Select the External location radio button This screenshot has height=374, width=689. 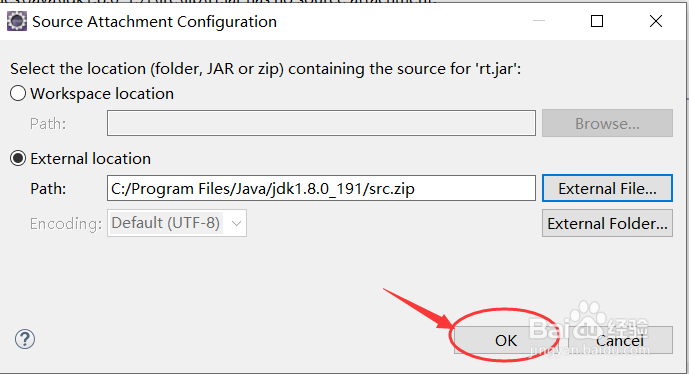tap(18, 158)
